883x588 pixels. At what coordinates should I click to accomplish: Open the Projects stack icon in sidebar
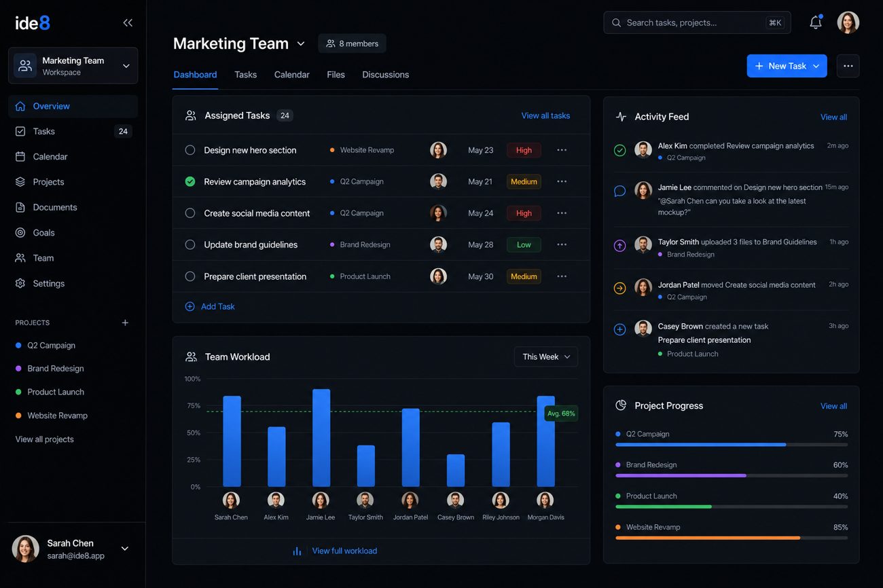coord(20,182)
